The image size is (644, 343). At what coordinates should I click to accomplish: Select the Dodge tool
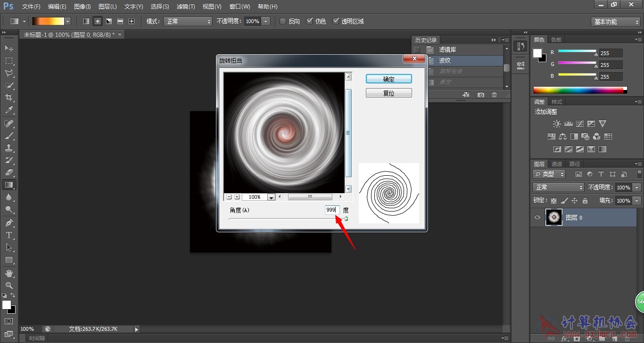9,210
